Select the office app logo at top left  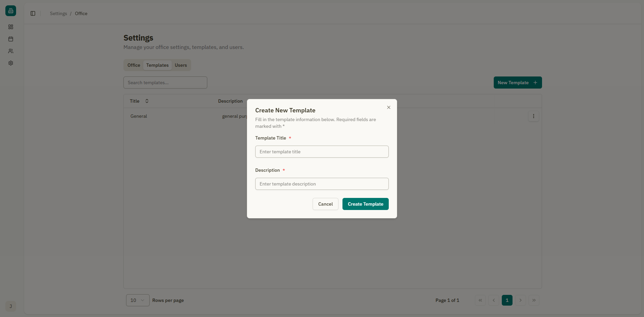(x=10, y=10)
